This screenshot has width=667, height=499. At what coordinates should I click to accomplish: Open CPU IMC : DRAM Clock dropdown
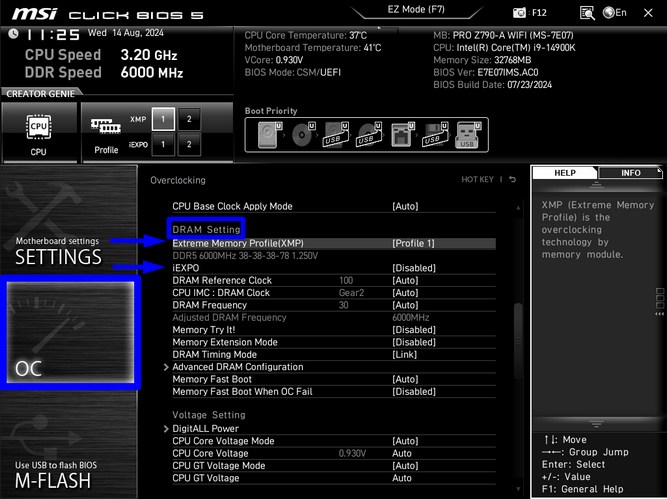(405, 293)
